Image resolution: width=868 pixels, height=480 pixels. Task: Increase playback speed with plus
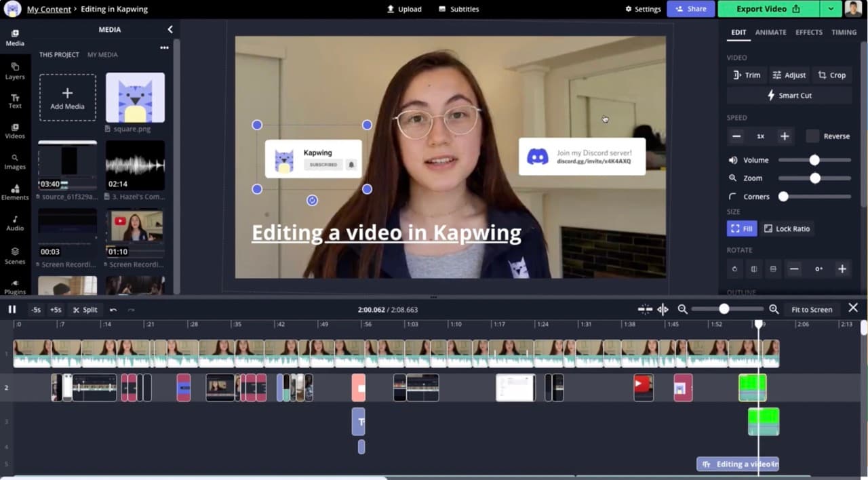coord(785,136)
